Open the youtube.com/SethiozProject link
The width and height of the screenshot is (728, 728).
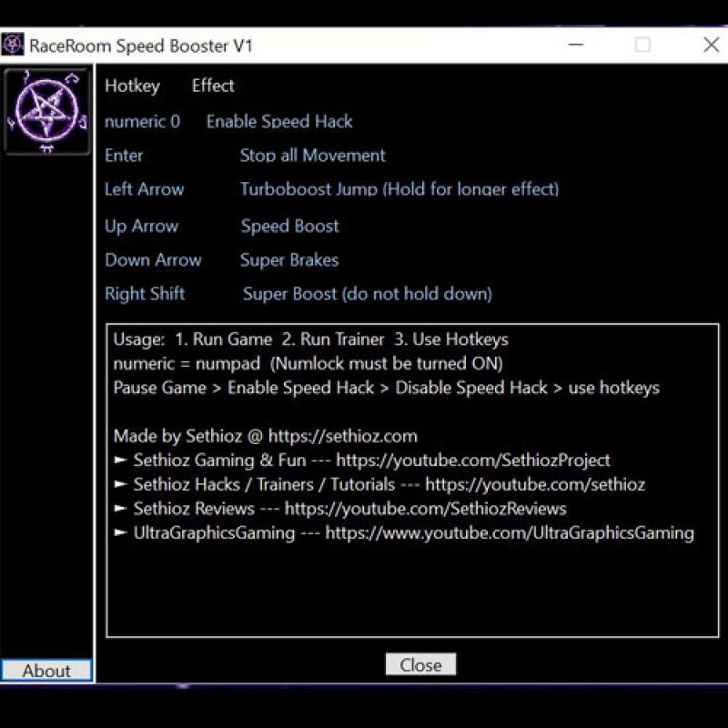pyautogui.click(x=473, y=460)
